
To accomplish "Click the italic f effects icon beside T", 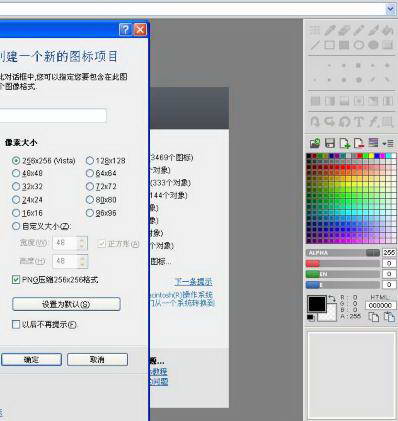I will [x=373, y=122].
